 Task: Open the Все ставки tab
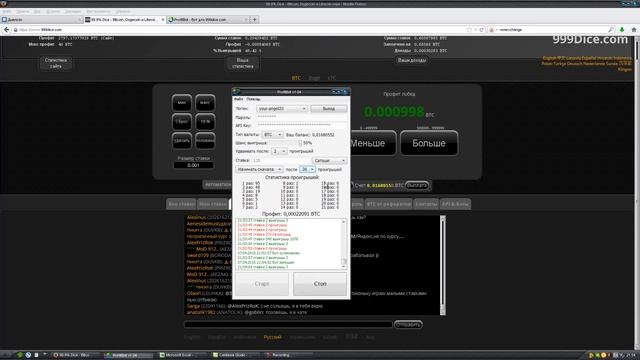click(x=181, y=204)
